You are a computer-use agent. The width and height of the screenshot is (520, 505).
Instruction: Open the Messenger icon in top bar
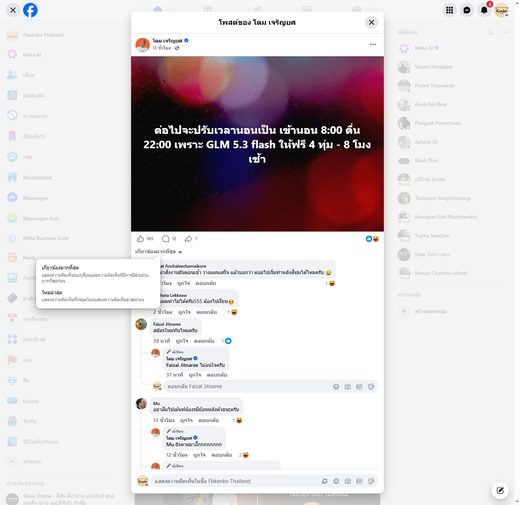click(x=467, y=10)
